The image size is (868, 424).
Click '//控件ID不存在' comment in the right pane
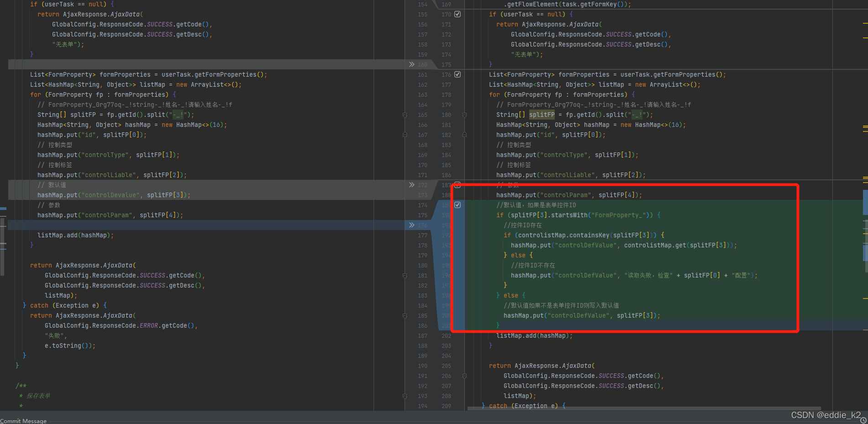pyautogui.click(x=533, y=265)
